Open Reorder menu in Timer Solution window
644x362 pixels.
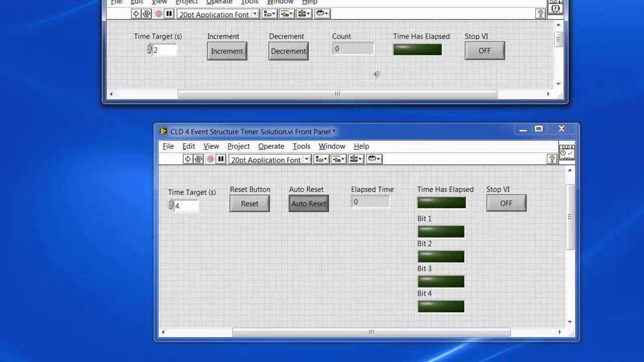point(374,159)
